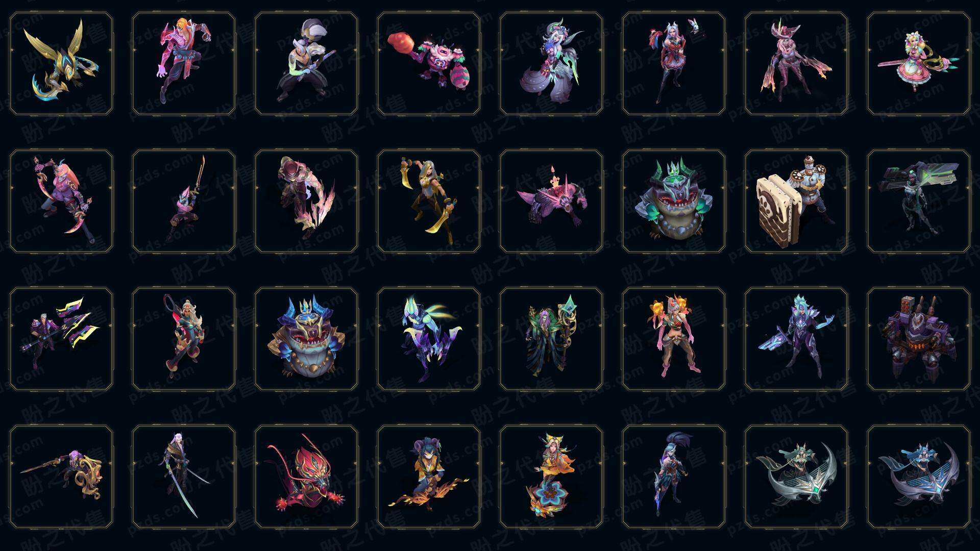
Task: Select the golden winged insect skin thumbnail
Action: [61, 64]
